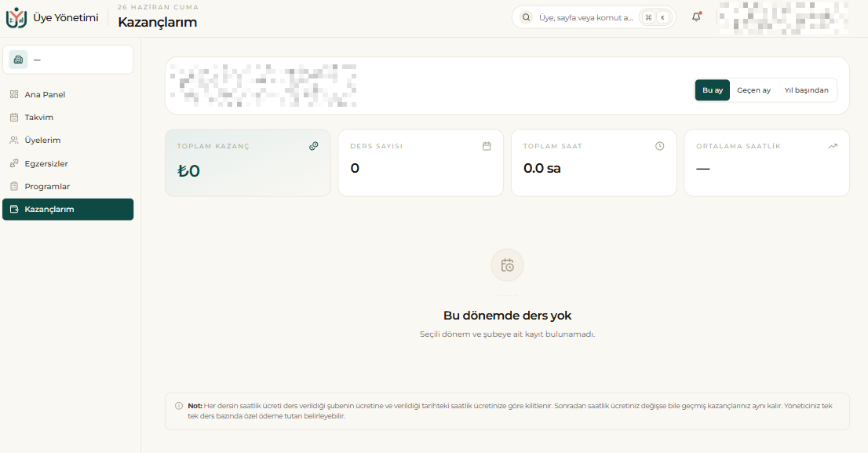Click the clock icon on Toplam Saat card
Screen dimensions: 868x453
[660, 146]
